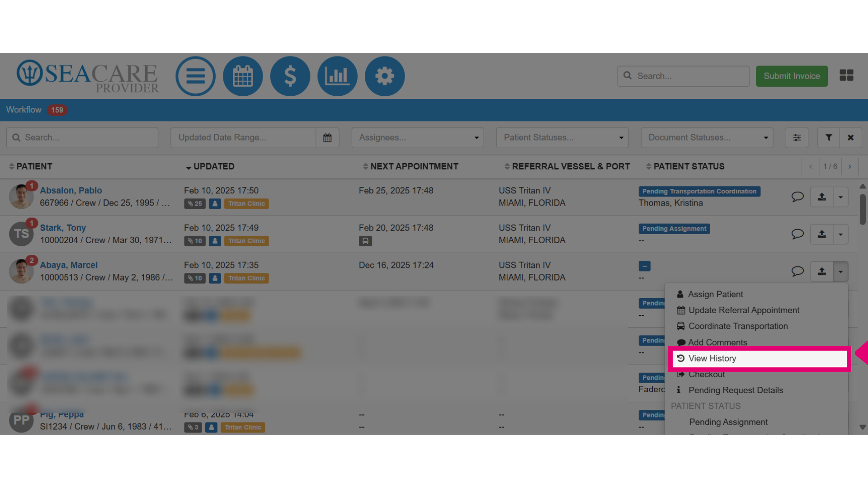Open comments for Abaya, Marcel
868x488 pixels.
point(797,271)
